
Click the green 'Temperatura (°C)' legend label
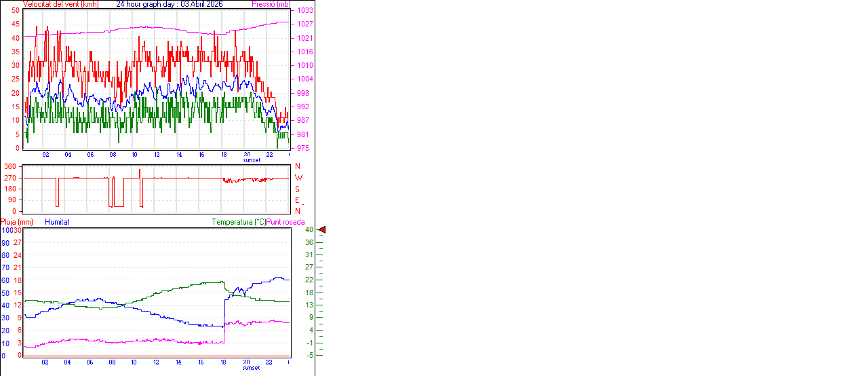click(239, 222)
